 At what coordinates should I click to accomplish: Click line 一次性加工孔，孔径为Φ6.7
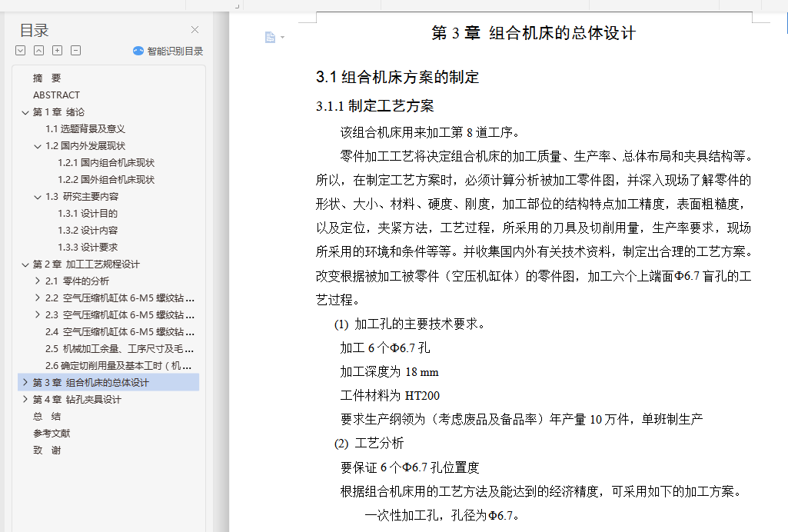pyautogui.click(x=442, y=515)
